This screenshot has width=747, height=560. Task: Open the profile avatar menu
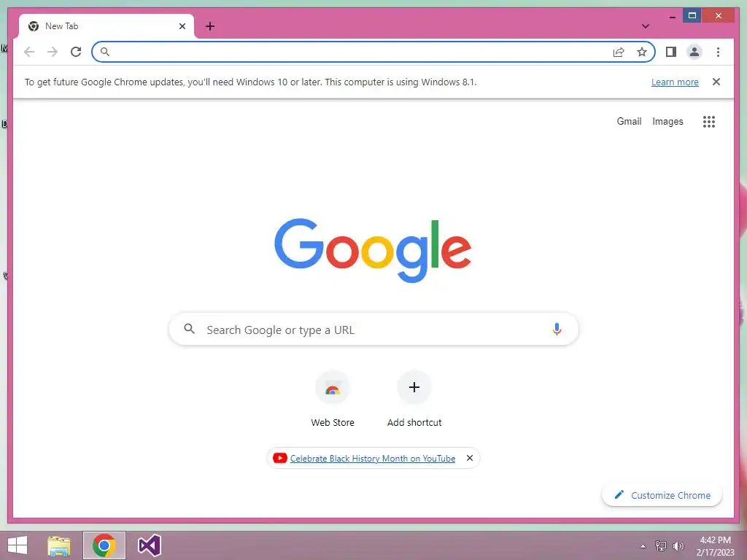[x=694, y=52]
